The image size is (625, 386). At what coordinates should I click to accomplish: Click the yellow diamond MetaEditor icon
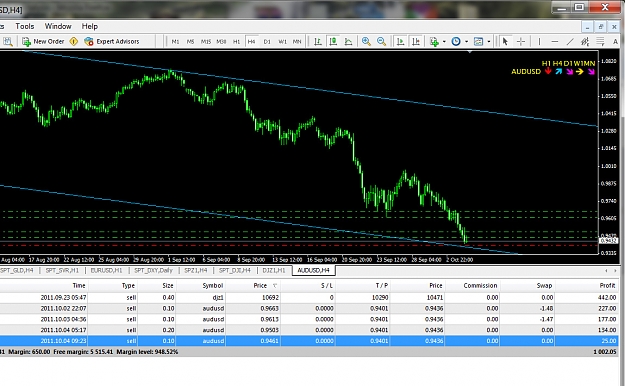(74, 41)
